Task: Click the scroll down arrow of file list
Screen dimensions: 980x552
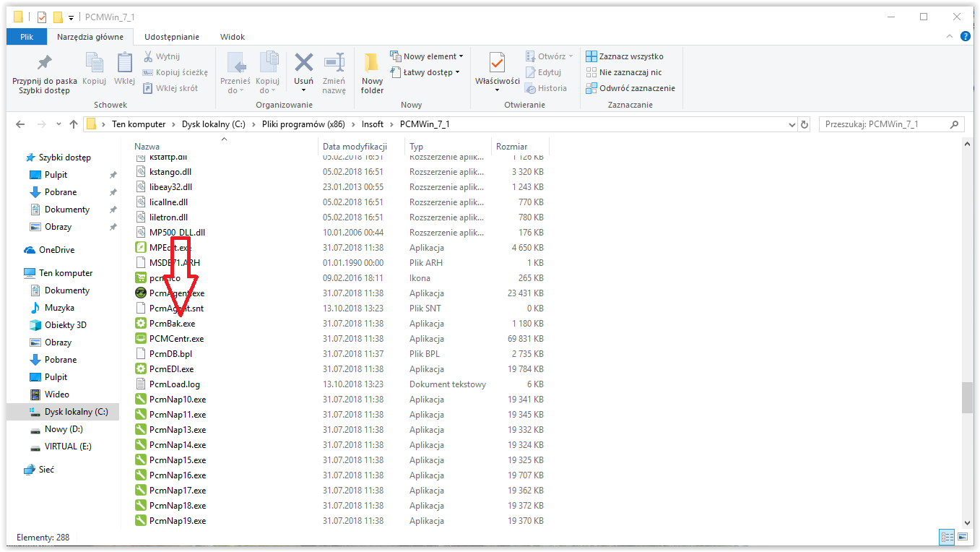Action: point(967,522)
